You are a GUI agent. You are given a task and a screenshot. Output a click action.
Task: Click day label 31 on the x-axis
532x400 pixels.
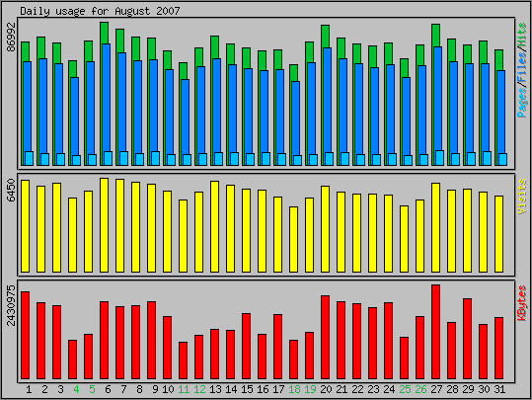(499, 389)
